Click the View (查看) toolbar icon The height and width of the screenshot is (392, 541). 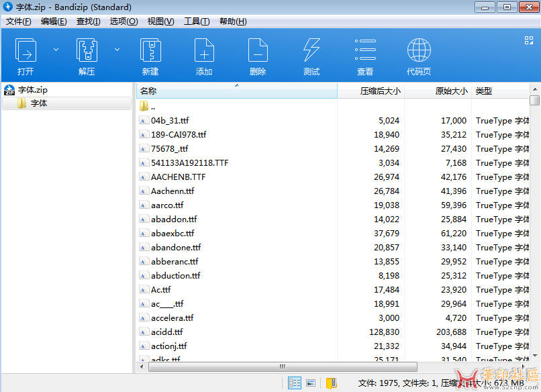tap(365, 51)
